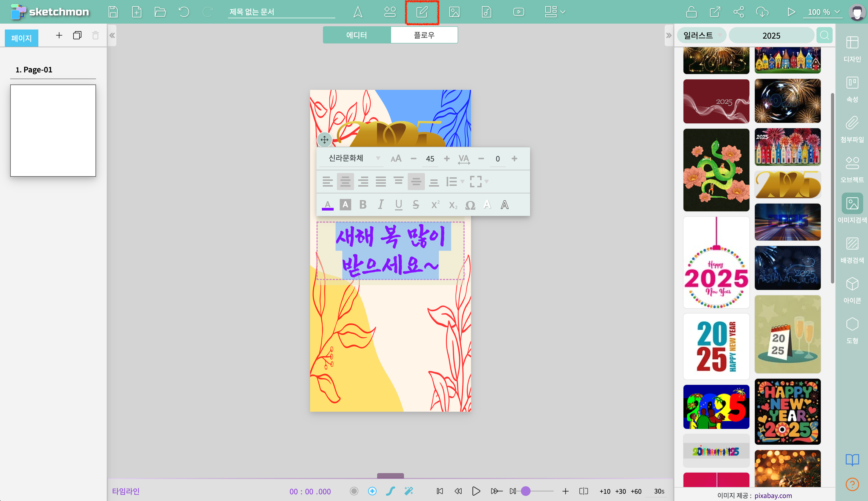Open the insert music file icon

coord(486,12)
